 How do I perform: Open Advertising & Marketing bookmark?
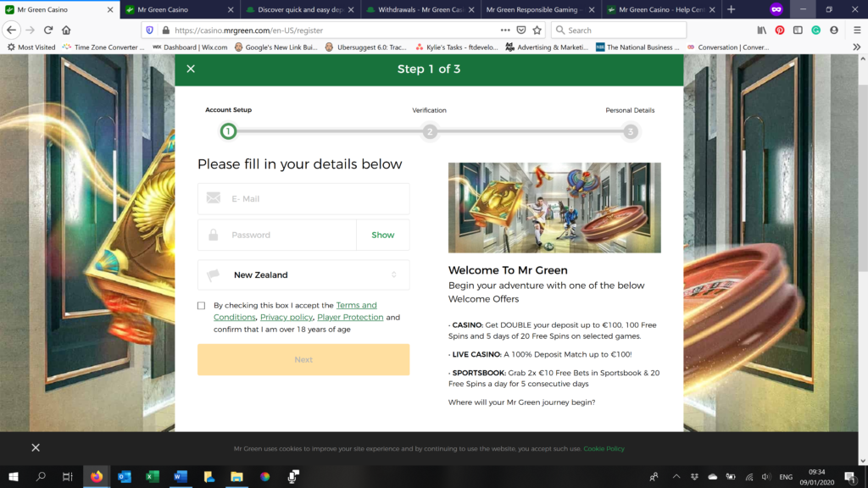click(547, 47)
